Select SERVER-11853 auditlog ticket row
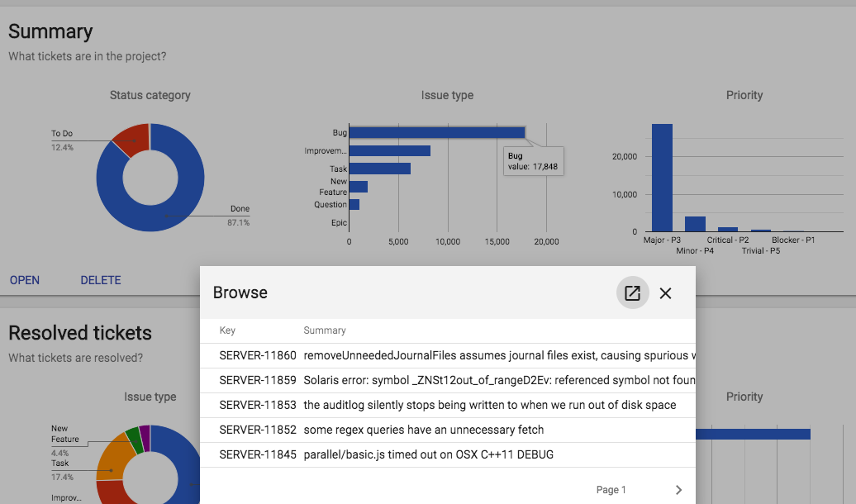 [446, 405]
